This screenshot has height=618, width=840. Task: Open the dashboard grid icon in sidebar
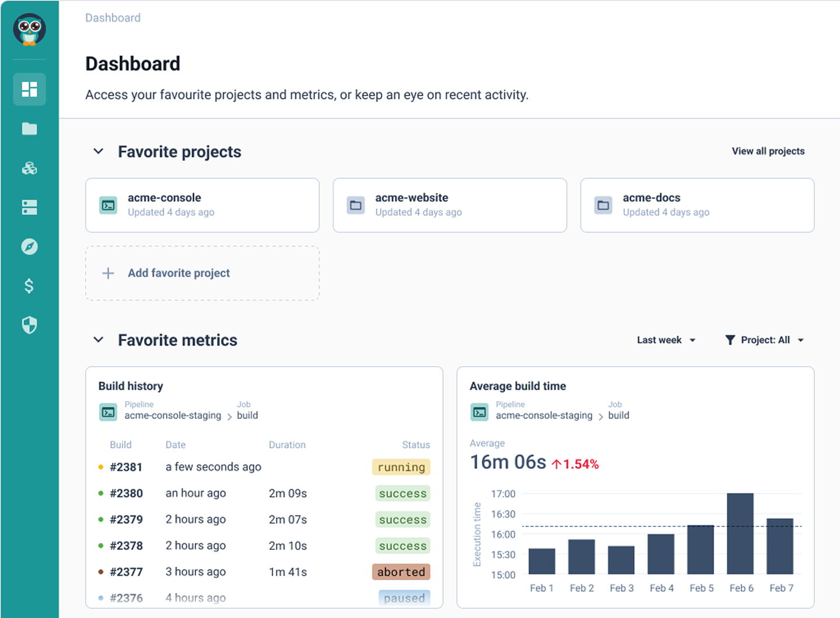click(x=29, y=89)
